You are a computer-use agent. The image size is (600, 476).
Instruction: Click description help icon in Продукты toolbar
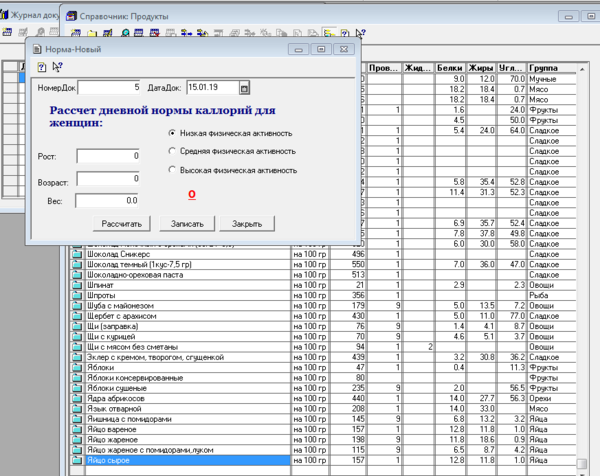tap(345, 33)
